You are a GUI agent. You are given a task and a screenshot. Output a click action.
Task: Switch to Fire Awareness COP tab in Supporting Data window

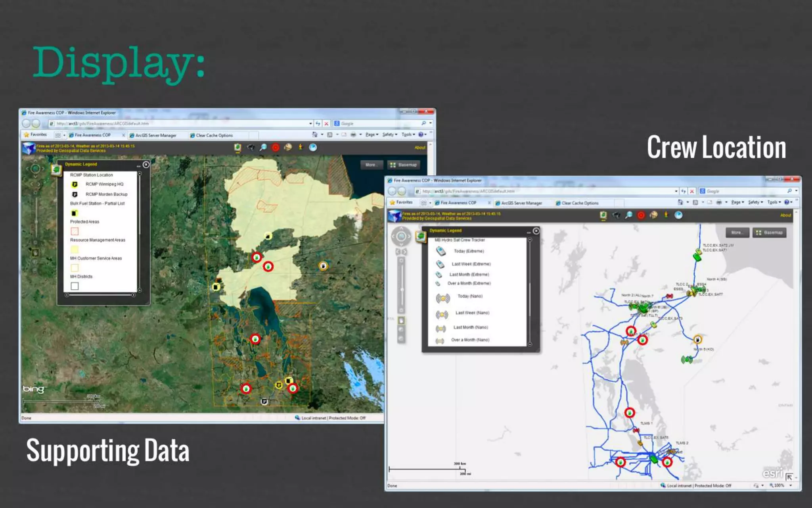96,135
